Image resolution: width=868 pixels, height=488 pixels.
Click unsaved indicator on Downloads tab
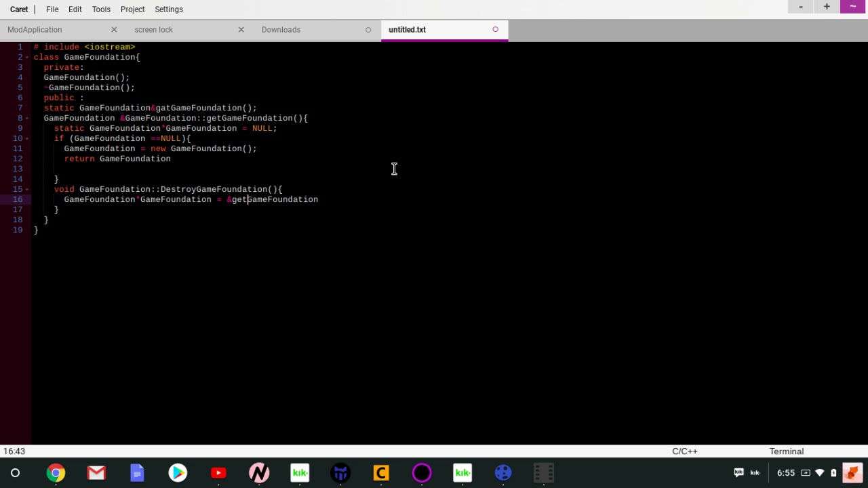click(x=368, y=30)
